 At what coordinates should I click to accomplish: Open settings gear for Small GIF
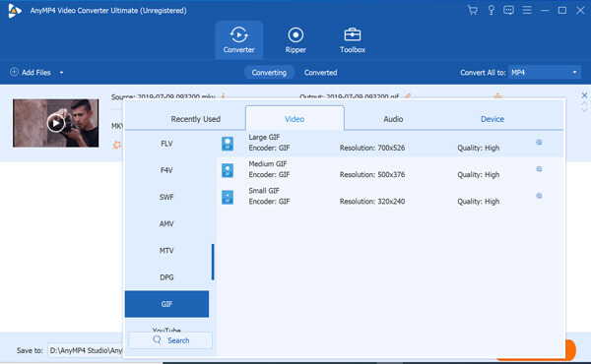coord(539,196)
